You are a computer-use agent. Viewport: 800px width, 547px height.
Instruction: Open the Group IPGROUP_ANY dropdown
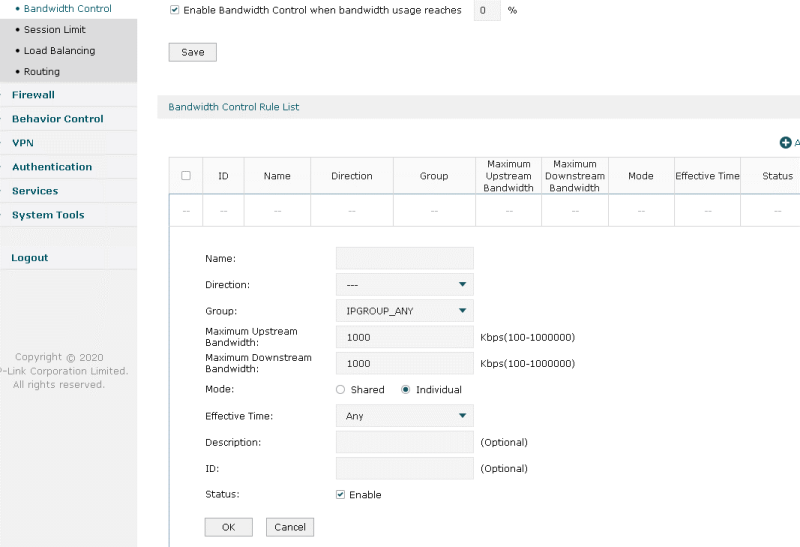[405, 311]
